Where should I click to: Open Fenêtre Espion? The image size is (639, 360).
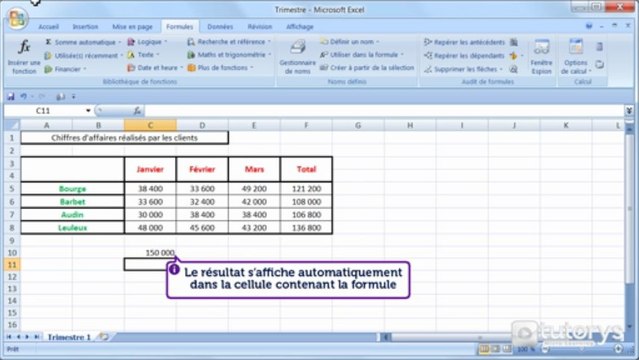coord(541,57)
